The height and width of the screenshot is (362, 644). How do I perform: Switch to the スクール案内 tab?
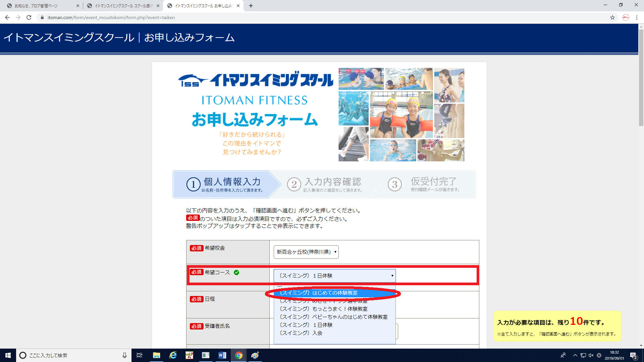pyautogui.click(x=121, y=6)
